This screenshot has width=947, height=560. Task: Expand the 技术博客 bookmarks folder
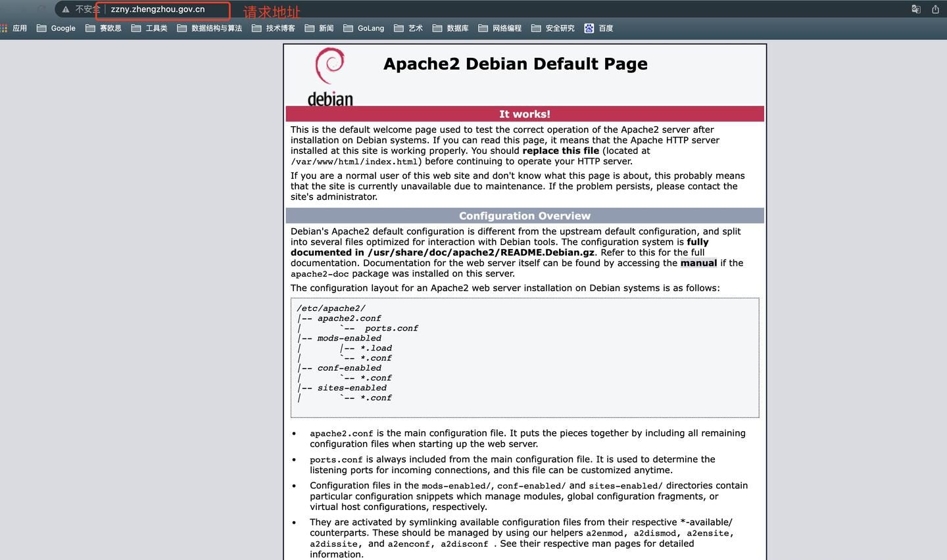coord(274,28)
